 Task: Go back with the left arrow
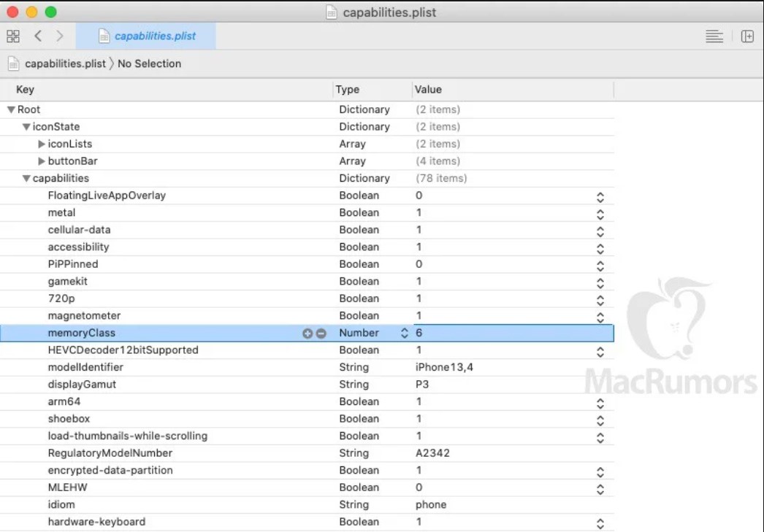pyautogui.click(x=38, y=36)
